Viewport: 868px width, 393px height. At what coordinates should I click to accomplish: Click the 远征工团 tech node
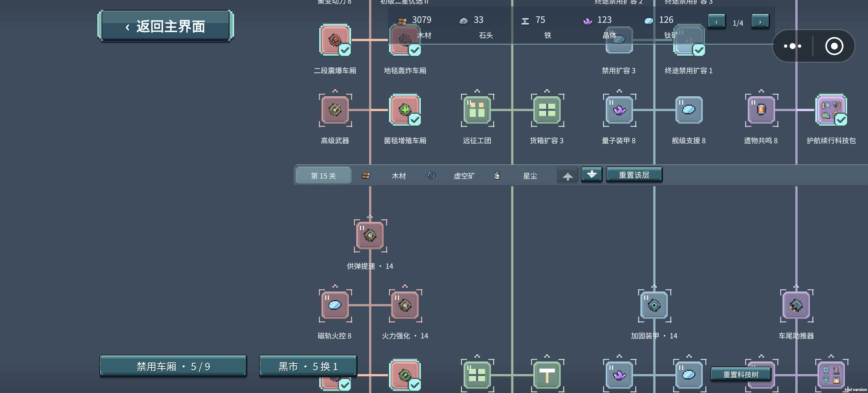pyautogui.click(x=477, y=110)
